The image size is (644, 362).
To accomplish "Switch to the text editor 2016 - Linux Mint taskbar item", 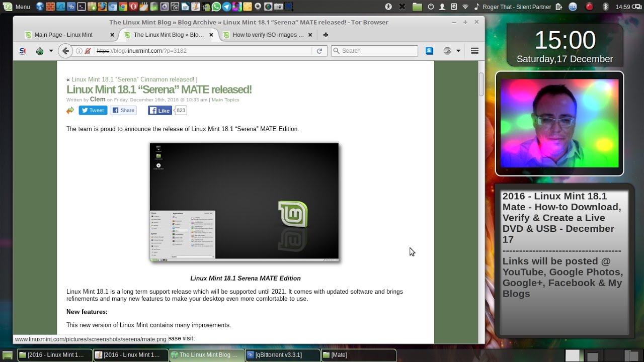I will click(x=131, y=355).
